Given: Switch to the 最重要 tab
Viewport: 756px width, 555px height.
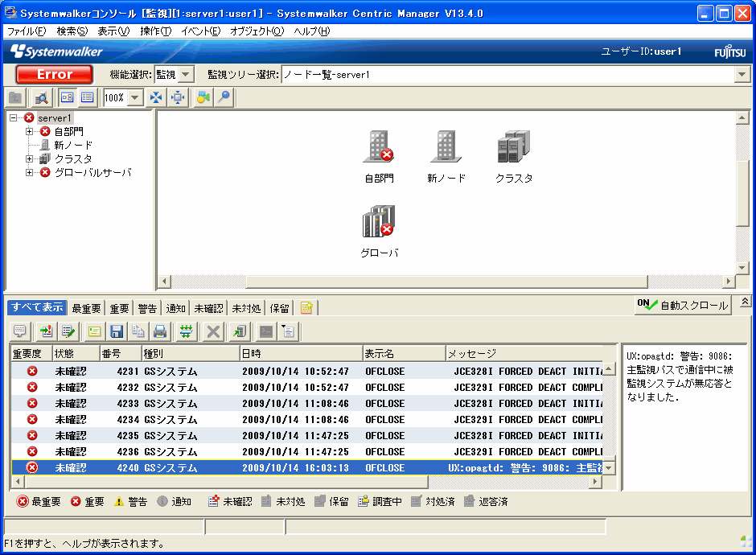Looking at the screenshot, I should [x=86, y=308].
